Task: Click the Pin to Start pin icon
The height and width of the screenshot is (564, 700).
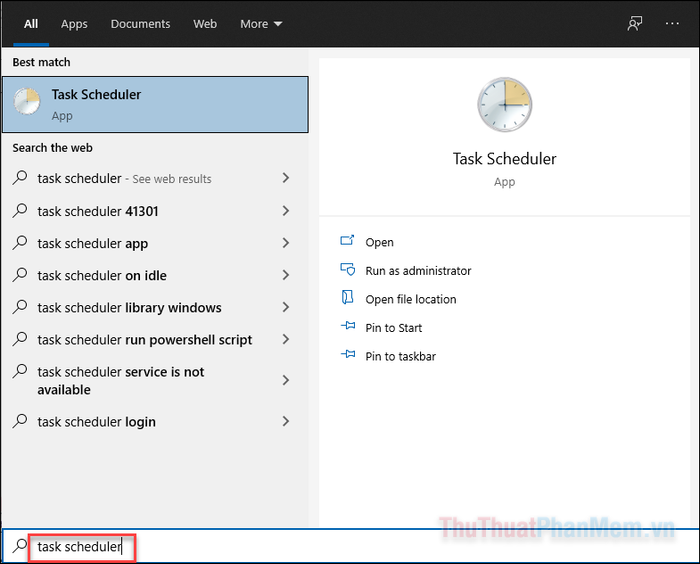Action: [x=348, y=326]
